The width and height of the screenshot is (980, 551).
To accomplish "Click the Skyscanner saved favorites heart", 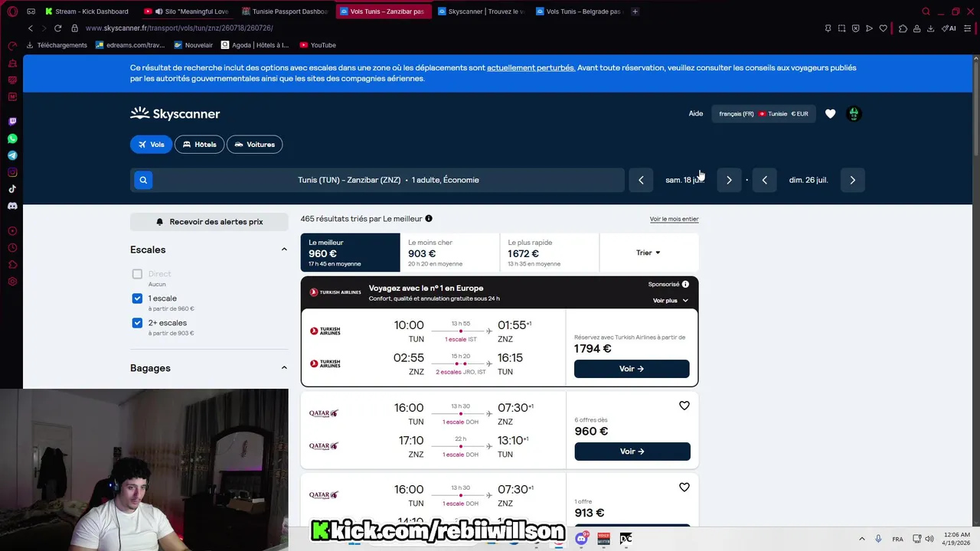I will pyautogui.click(x=830, y=114).
